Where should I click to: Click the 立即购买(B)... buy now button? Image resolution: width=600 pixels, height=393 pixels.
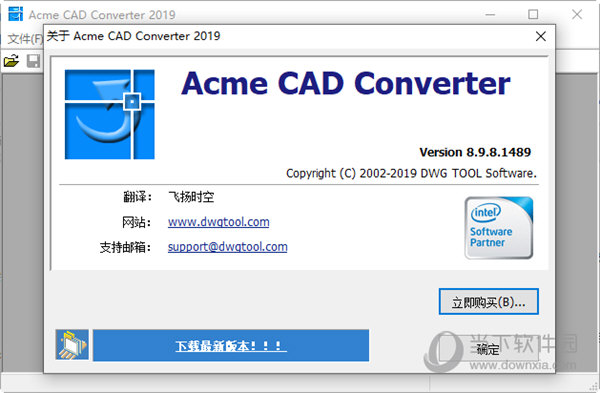pos(489,302)
